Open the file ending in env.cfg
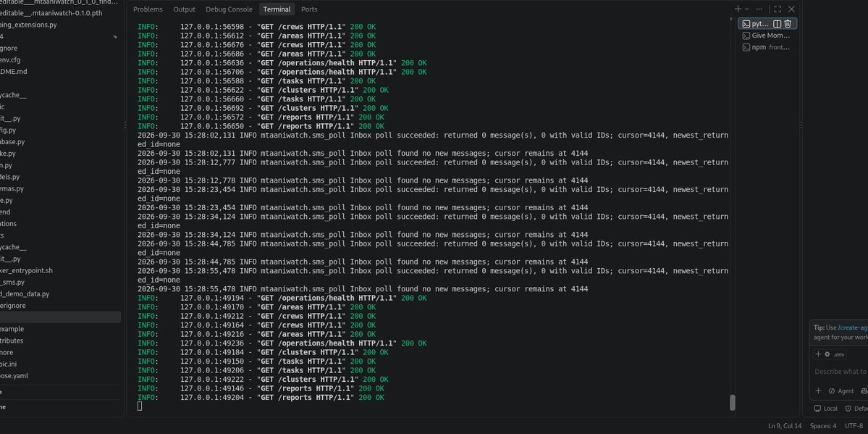This screenshot has height=434, width=868. coord(60,60)
